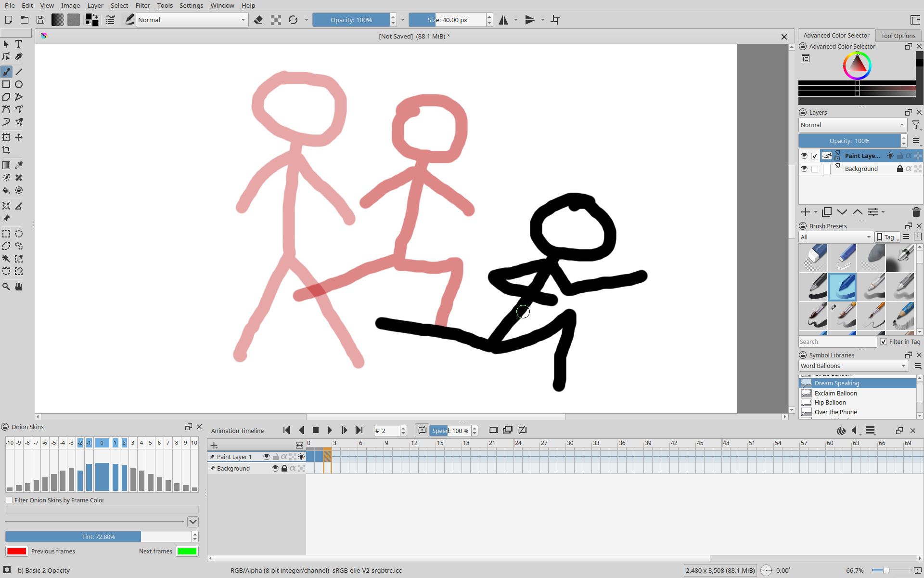
Task: Click horizontal mirror tool icon
Action: pyautogui.click(x=503, y=20)
